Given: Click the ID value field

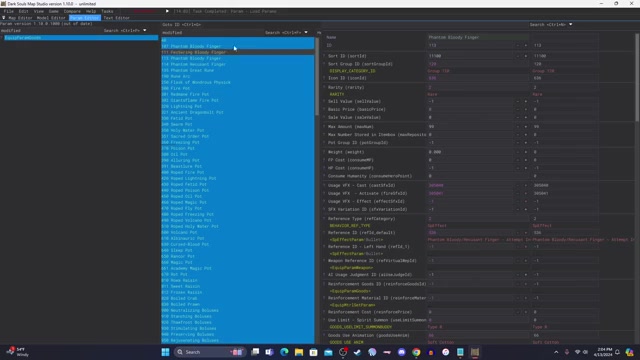Looking at the screenshot, I should pos(470,45).
